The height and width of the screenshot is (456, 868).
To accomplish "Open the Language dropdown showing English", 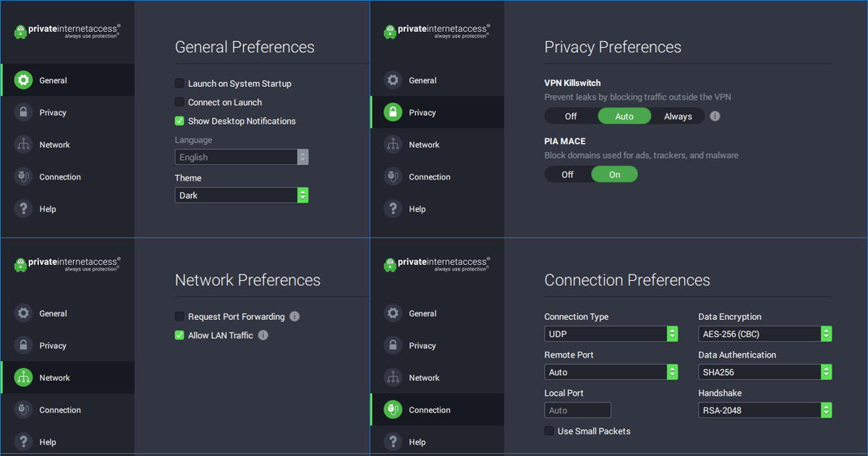I will 242,157.
